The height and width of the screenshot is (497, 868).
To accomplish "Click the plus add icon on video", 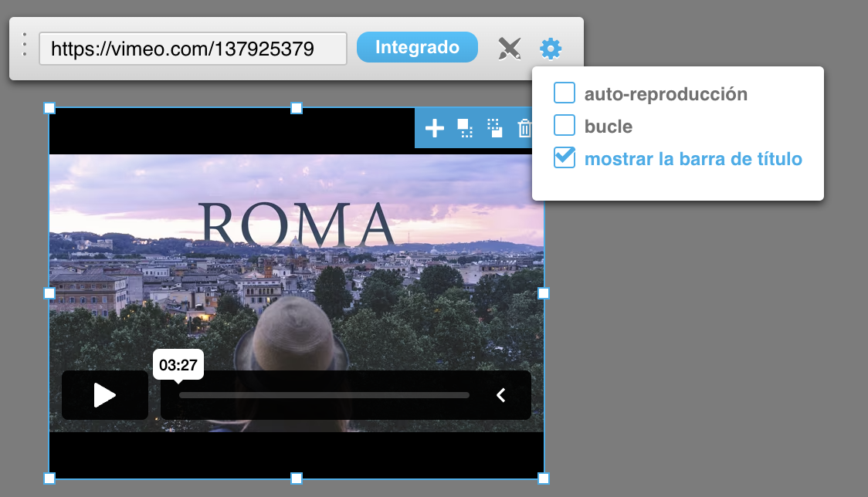I will point(435,128).
